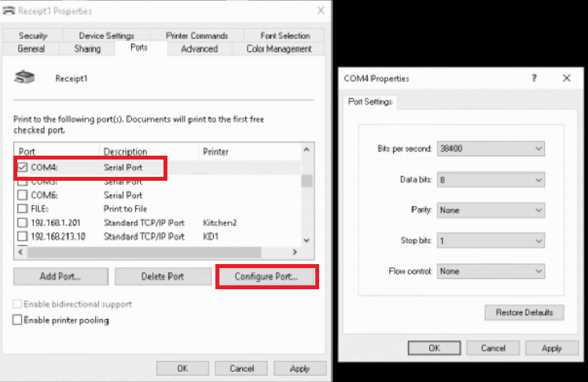
Task: Click the help question mark in COM4 Properties
Action: click(534, 78)
